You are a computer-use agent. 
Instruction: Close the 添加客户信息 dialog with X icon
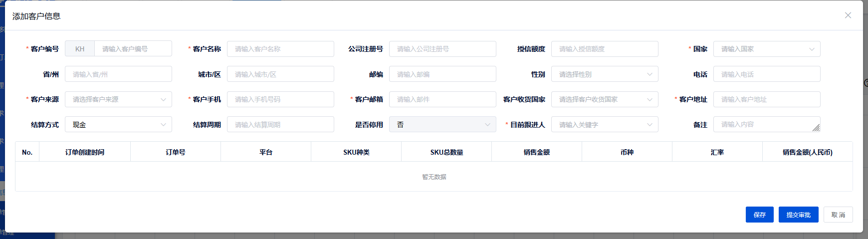(848, 15)
